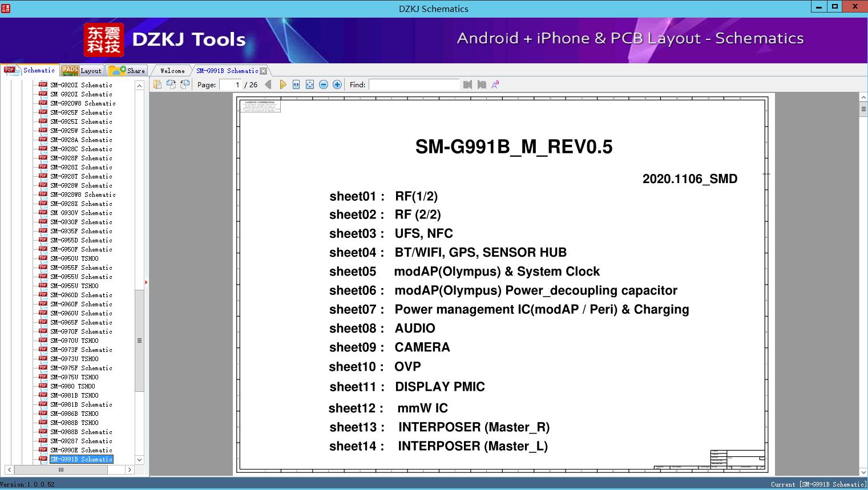Open SM-G928W8 Schematic from list
This screenshot has height=490, width=868.
pyautogui.click(x=83, y=195)
